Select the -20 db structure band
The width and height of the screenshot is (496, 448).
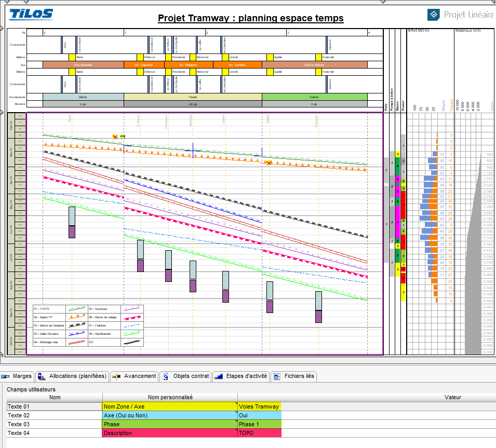click(193, 104)
